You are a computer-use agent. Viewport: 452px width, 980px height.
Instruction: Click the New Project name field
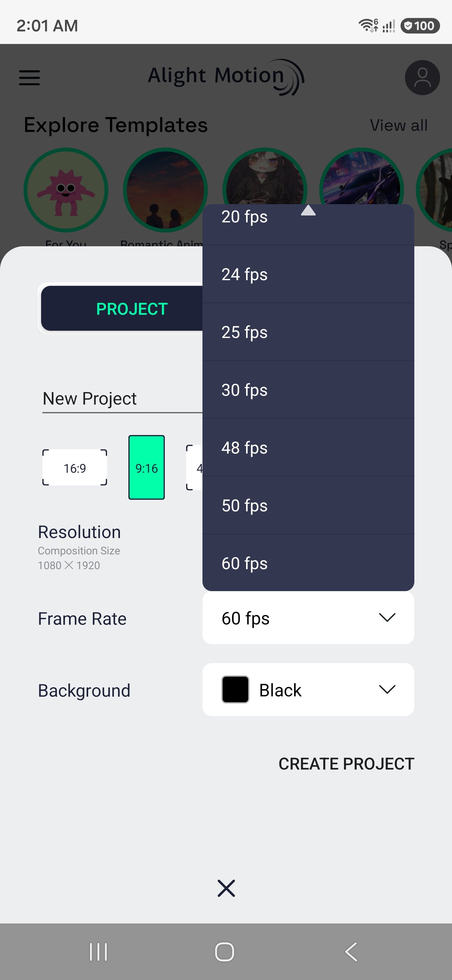122,398
